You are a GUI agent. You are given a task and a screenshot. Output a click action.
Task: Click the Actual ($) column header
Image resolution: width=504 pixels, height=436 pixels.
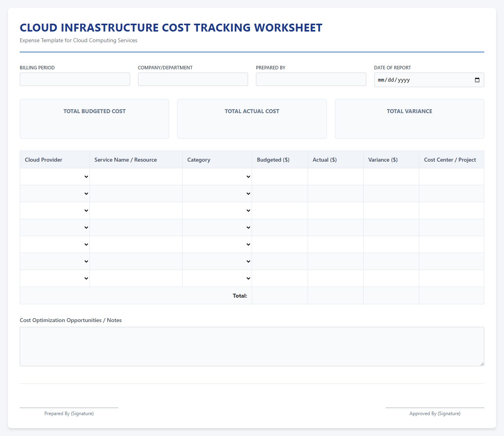pyautogui.click(x=336, y=160)
